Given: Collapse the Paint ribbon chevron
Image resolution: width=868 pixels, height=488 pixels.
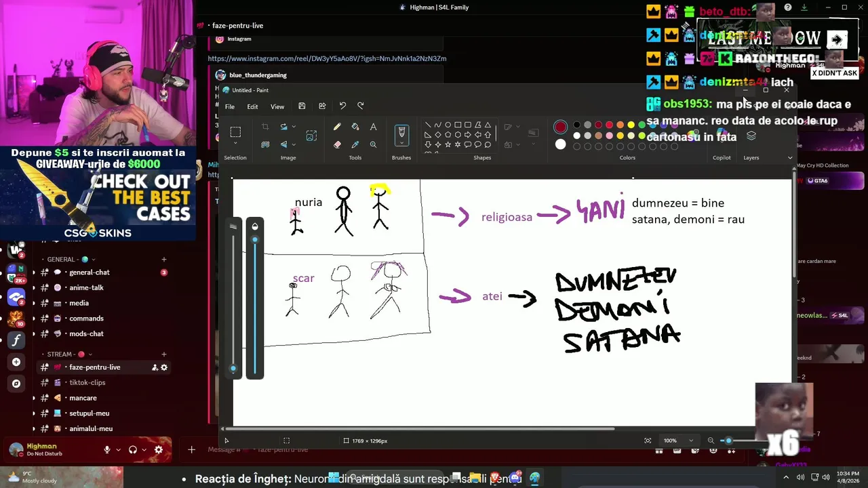Looking at the screenshot, I should (x=790, y=158).
